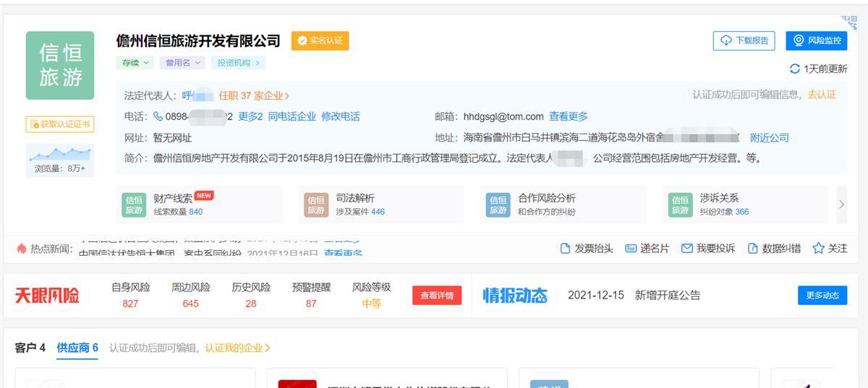Open the 实名认证 badge
Viewport: 868px width, 388px height.
[320, 41]
